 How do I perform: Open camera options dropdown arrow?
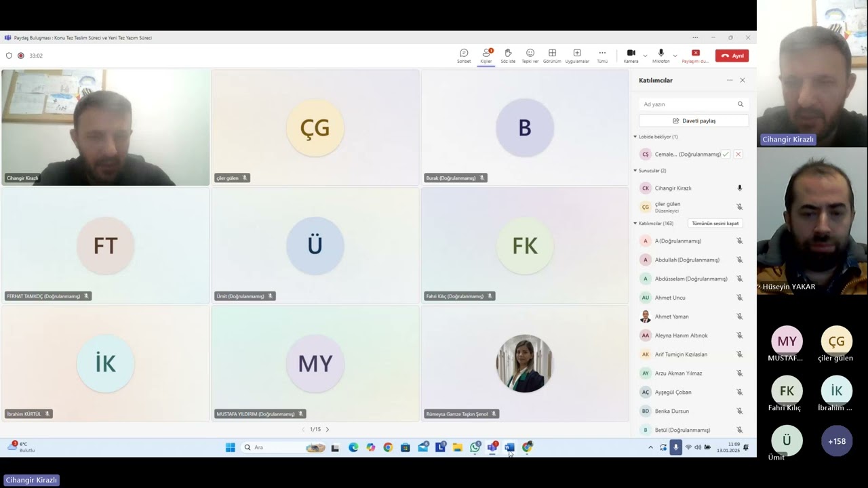(645, 56)
